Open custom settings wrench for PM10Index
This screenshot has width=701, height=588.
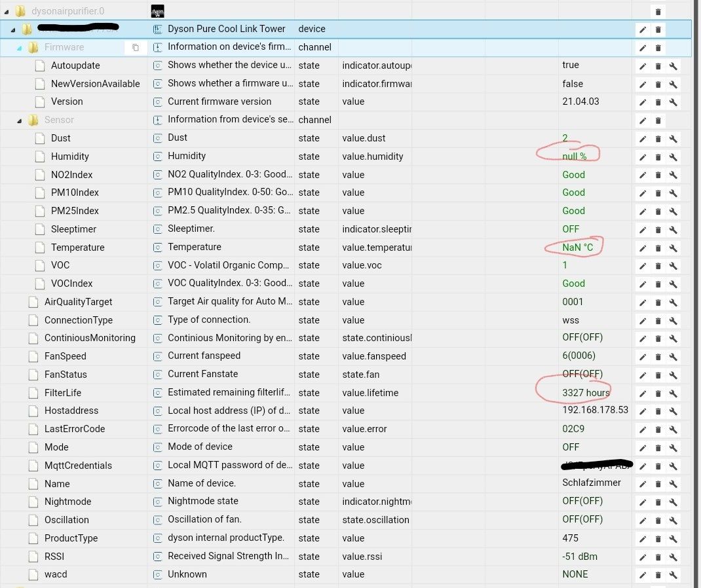(x=673, y=193)
